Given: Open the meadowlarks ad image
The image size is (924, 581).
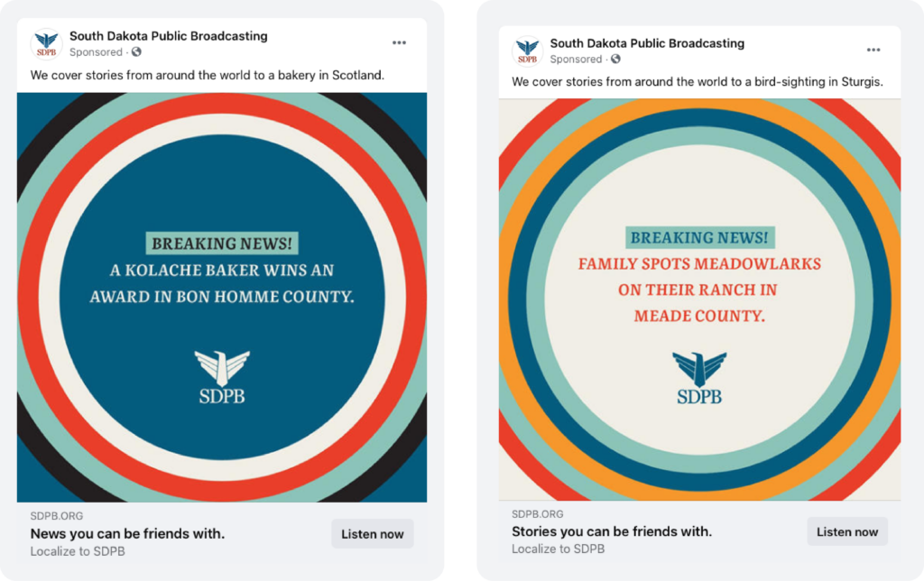Looking at the screenshot, I should (699, 300).
